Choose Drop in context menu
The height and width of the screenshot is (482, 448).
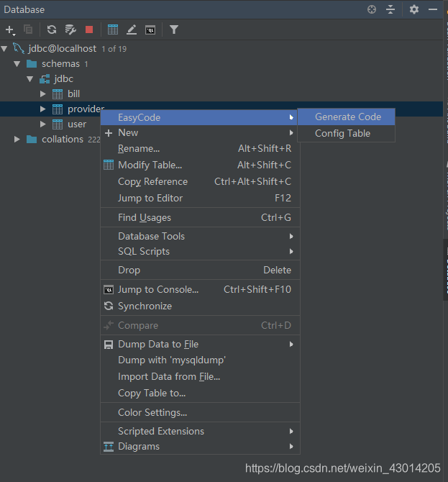(x=200, y=270)
